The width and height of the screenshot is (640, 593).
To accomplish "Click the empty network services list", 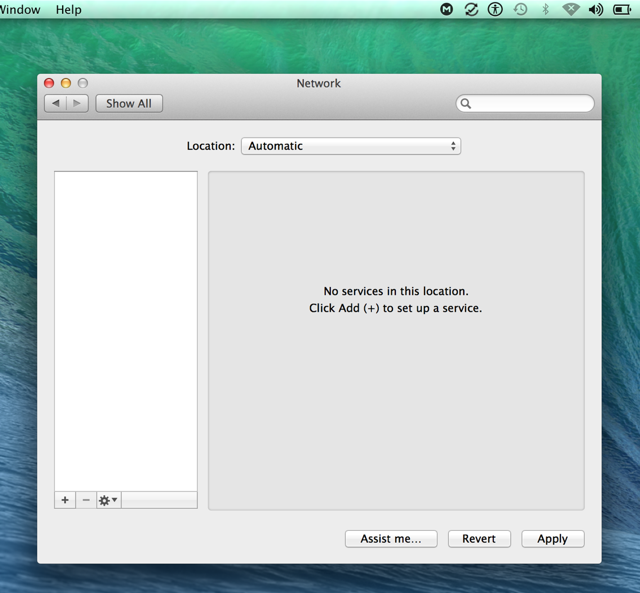I will [x=126, y=330].
